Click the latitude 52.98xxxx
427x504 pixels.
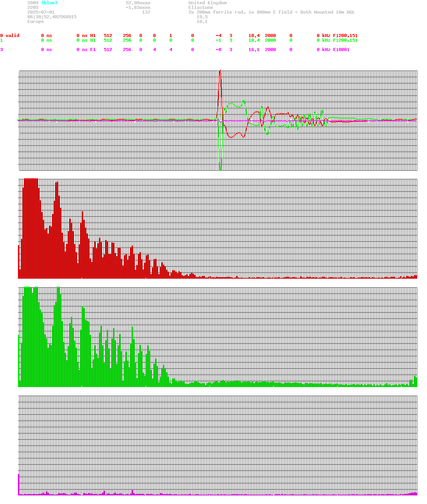(138, 3)
